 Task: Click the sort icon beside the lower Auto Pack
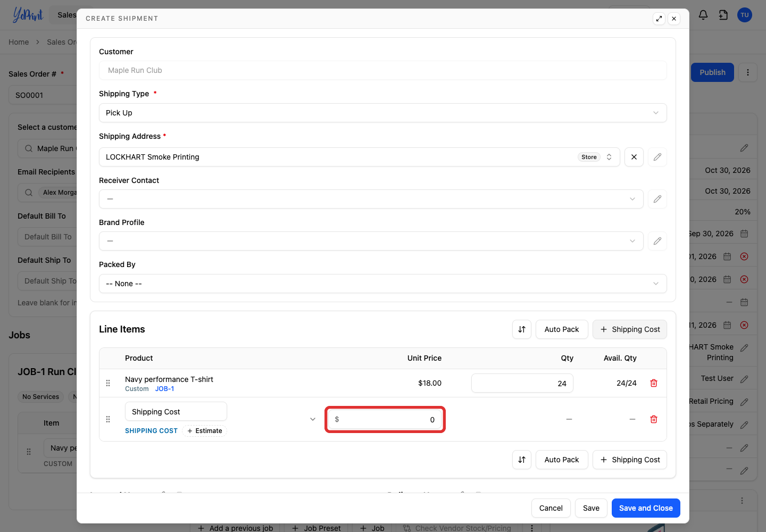[x=522, y=460]
